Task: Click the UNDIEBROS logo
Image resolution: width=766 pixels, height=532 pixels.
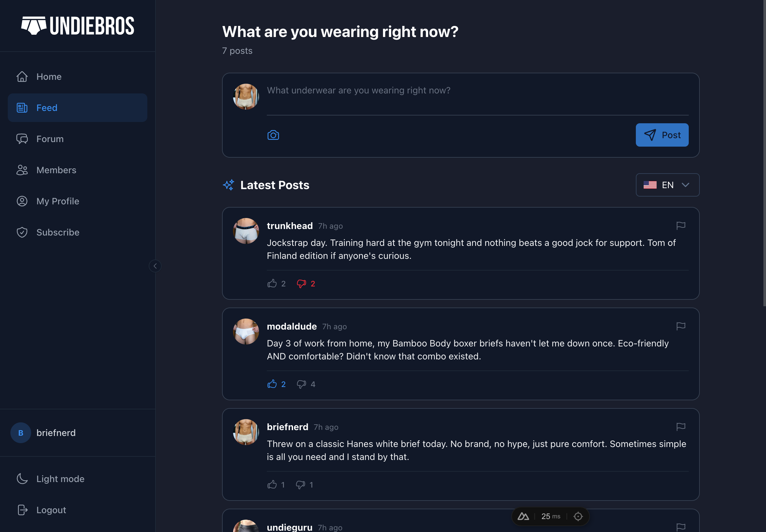Action: coord(78,26)
